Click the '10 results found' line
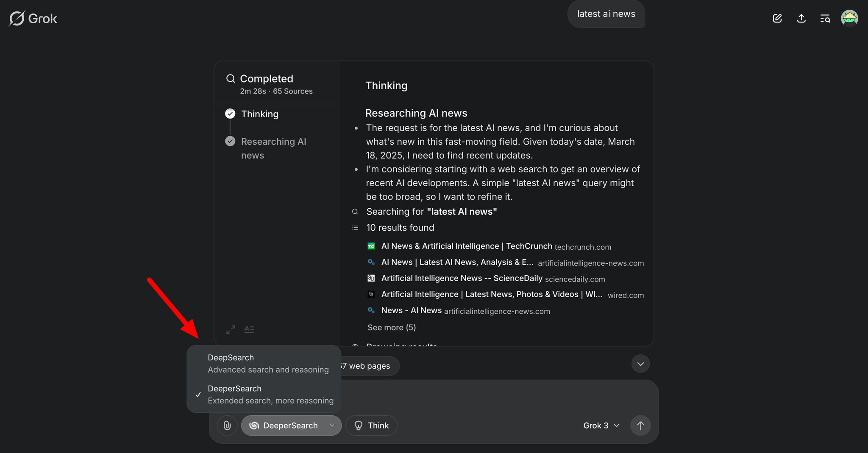 (400, 227)
